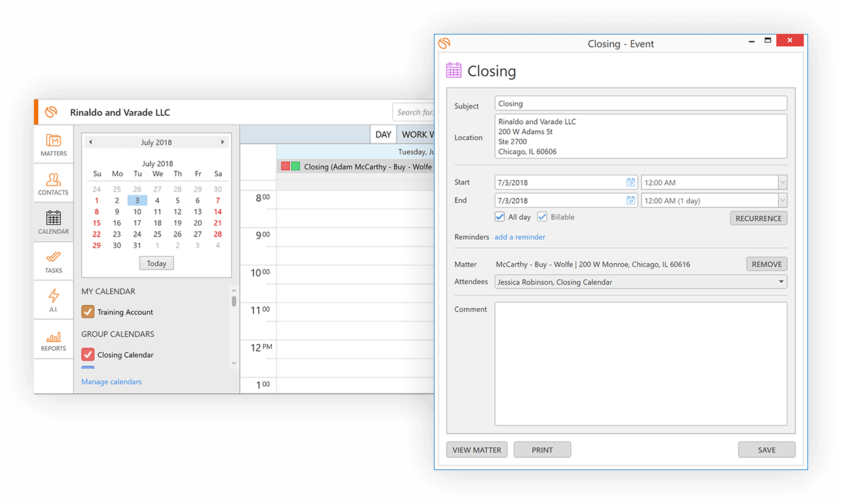Viewport: 842px width, 504px height.
Task: Open the Matters panel
Action: tap(54, 143)
